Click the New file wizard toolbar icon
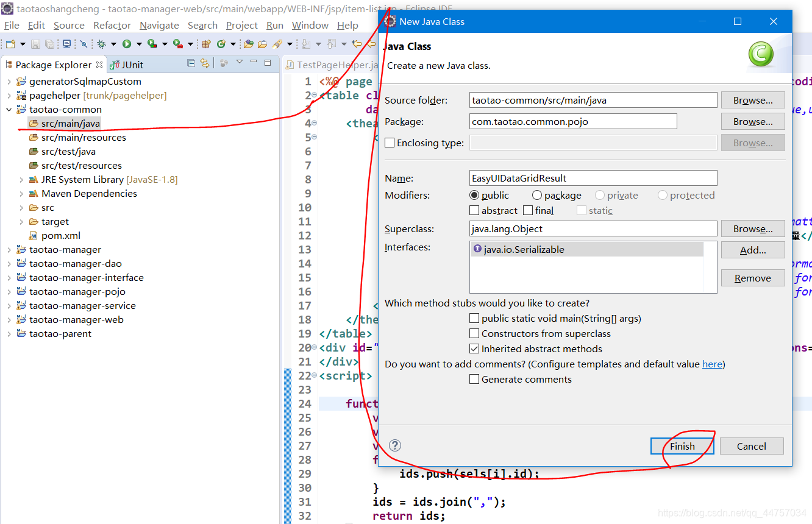Screen dimensions: 812x524 [x=10, y=44]
